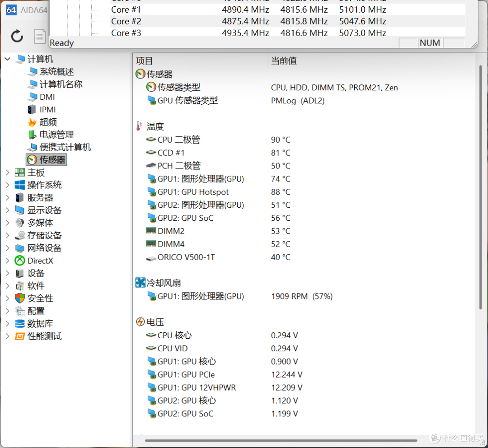The width and height of the screenshot is (488, 448).
Task: Click the horizontal scrollbar at bottom
Action: coord(281,440)
